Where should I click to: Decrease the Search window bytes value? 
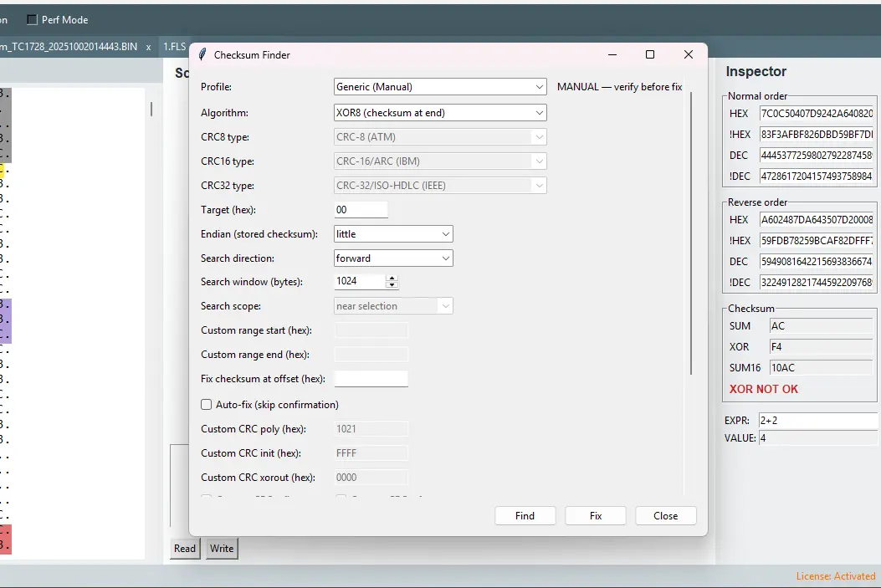392,285
